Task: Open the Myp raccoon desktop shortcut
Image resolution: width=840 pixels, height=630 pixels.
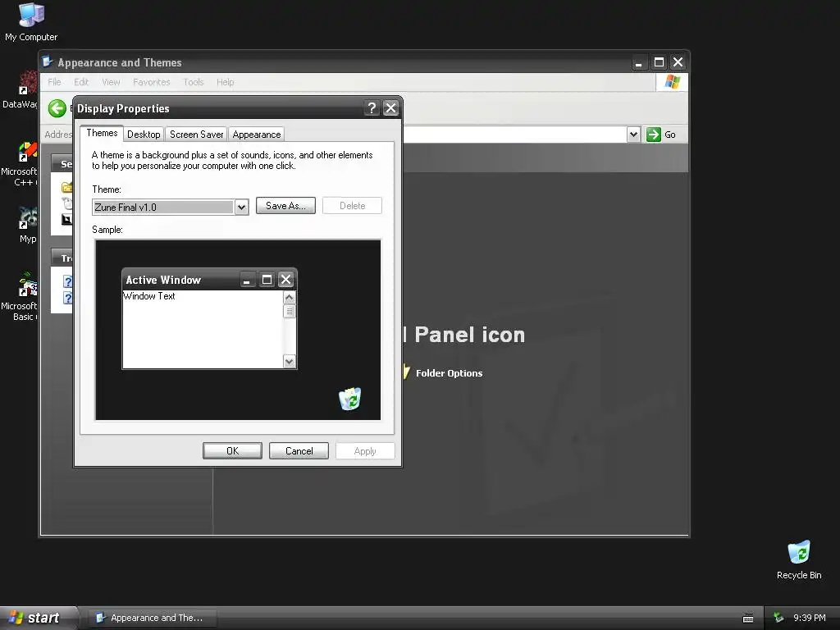Action: [x=27, y=225]
